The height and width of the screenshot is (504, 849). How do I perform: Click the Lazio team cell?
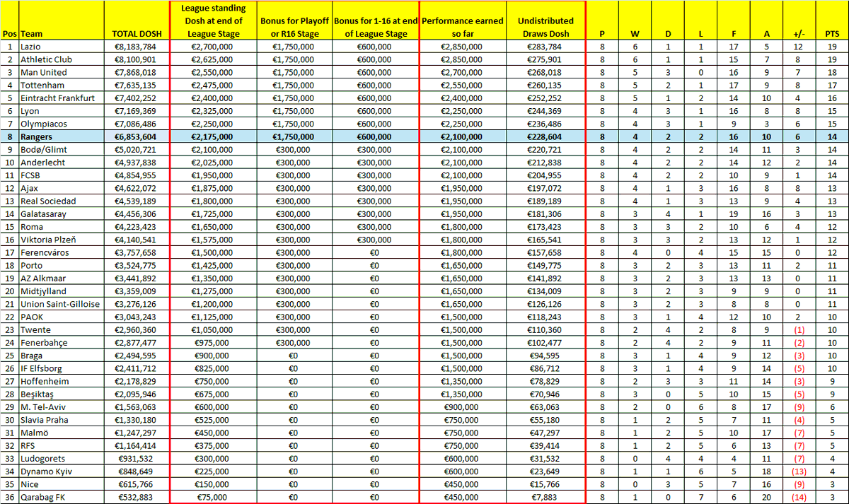pyautogui.click(x=62, y=47)
